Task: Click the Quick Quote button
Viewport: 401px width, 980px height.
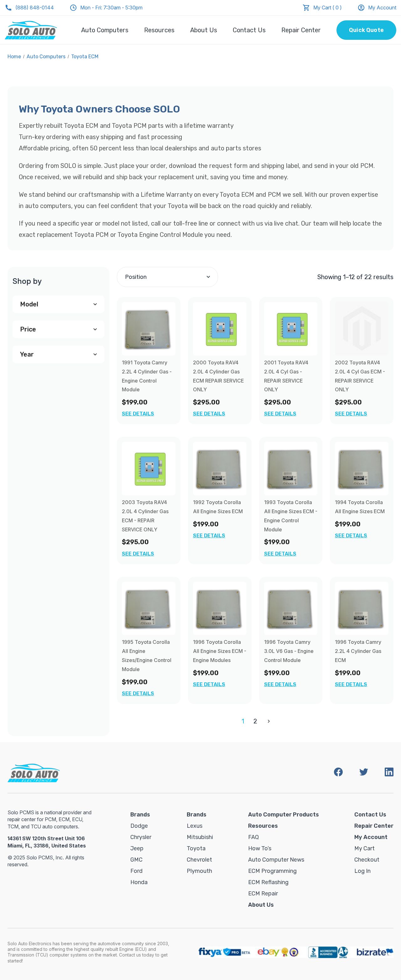Action: (x=366, y=30)
